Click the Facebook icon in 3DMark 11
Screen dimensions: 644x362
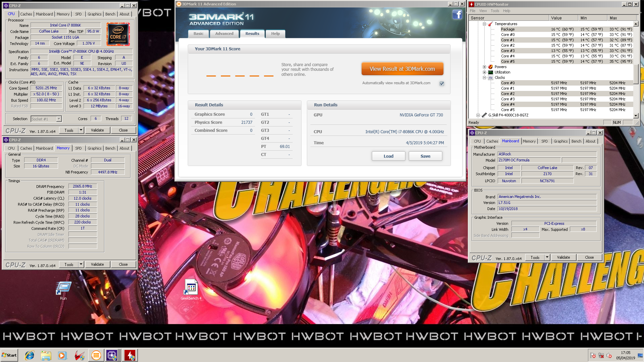click(457, 14)
